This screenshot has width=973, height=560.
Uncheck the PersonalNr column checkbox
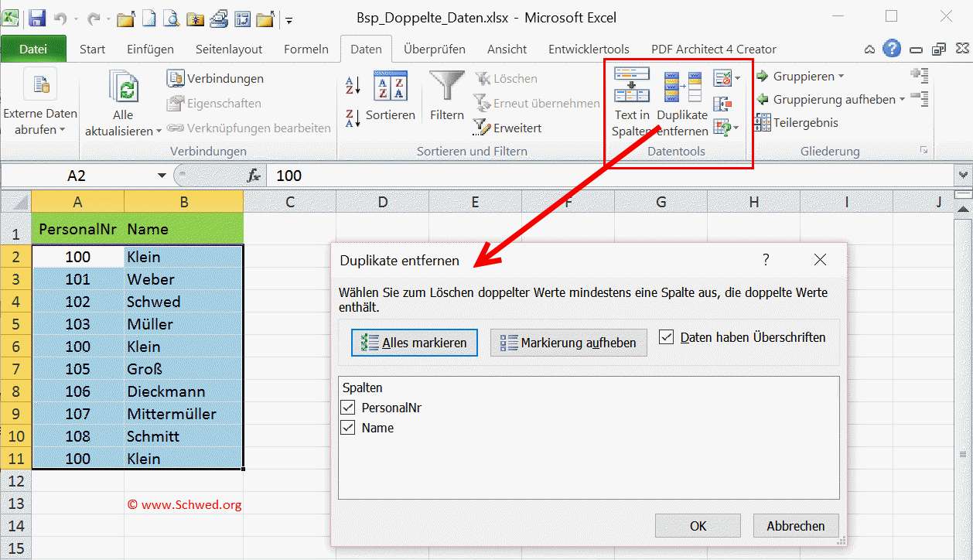tap(348, 407)
